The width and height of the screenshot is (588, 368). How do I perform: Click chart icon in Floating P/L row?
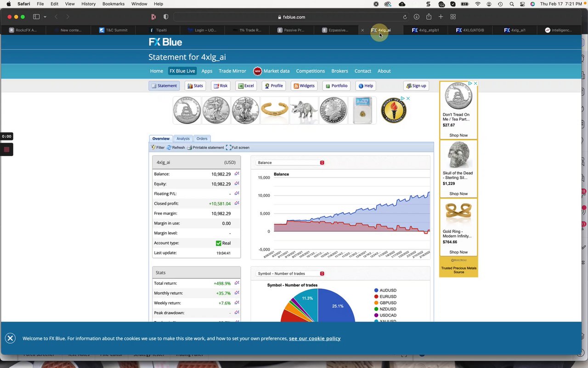pyautogui.click(x=237, y=193)
